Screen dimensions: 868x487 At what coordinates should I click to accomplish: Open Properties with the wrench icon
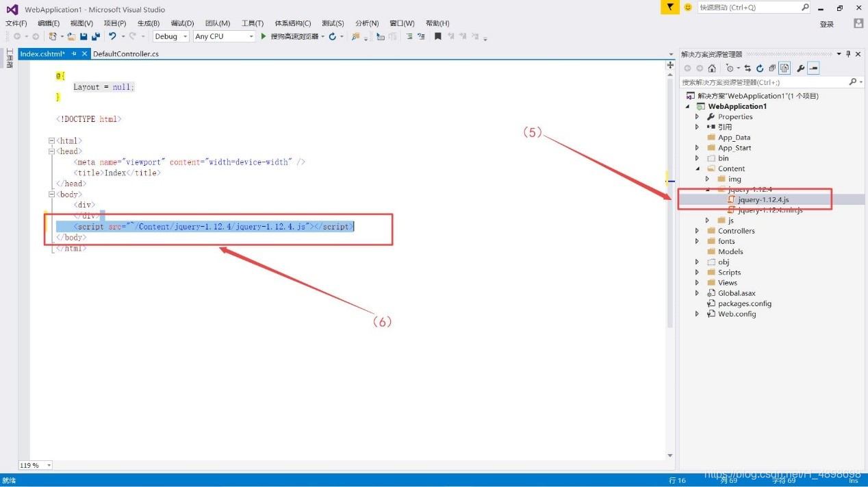point(800,68)
